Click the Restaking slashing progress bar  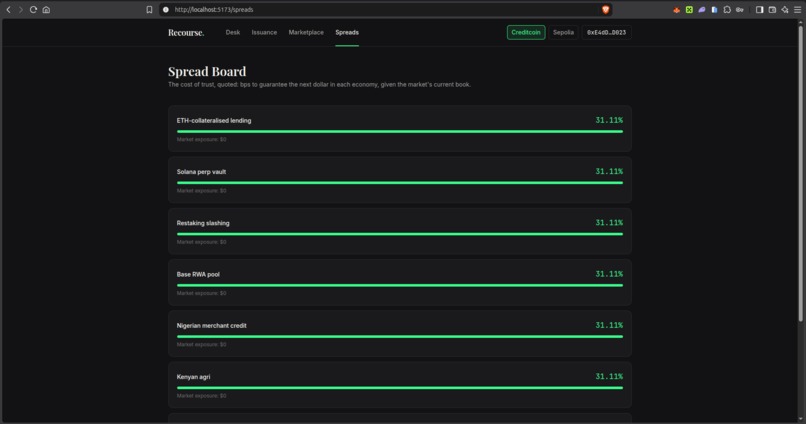(x=400, y=234)
